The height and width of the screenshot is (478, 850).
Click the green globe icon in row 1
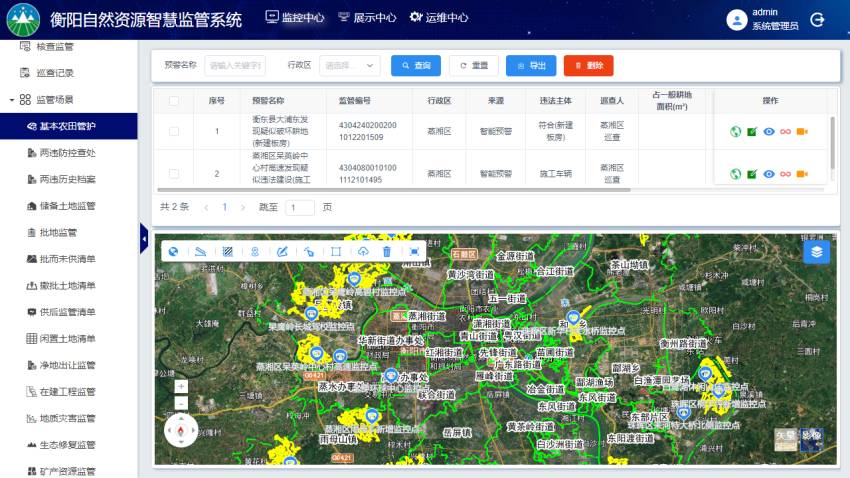click(736, 132)
